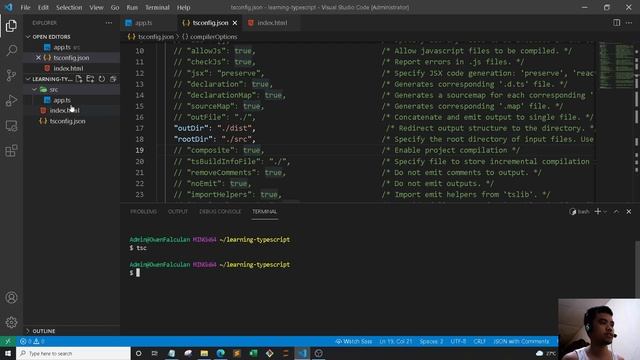Click Spaces: 2 indentation setting
640x360 pixels.
click(431, 341)
